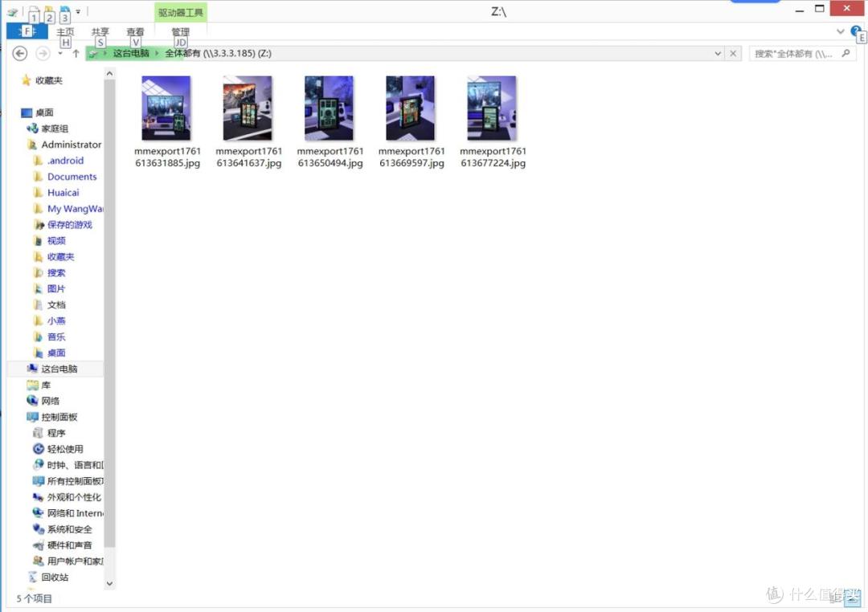868x612 pixels.
Task: Open Administrator user folder
Action: click(64, 145)
